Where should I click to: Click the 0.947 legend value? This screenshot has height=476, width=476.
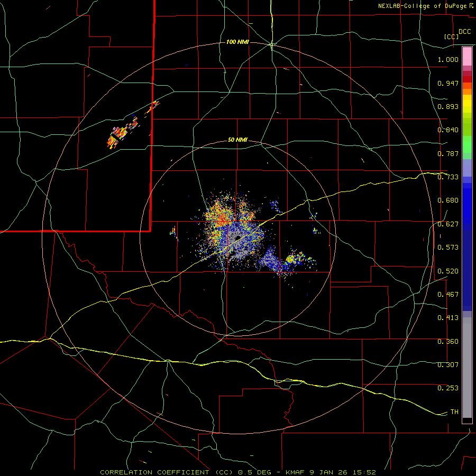pyautogui.click(x=448, y=83)
